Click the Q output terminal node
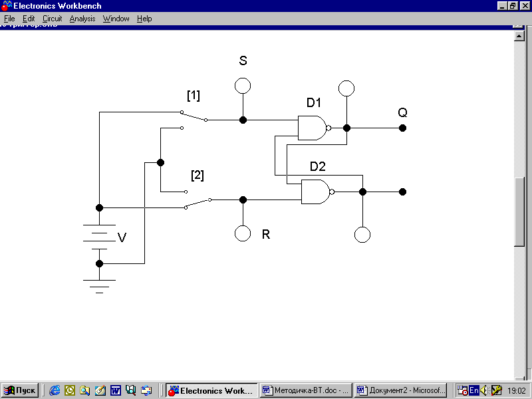Image resolution: width=532 pixels, height=399 pixels. (x=402, y=128)
